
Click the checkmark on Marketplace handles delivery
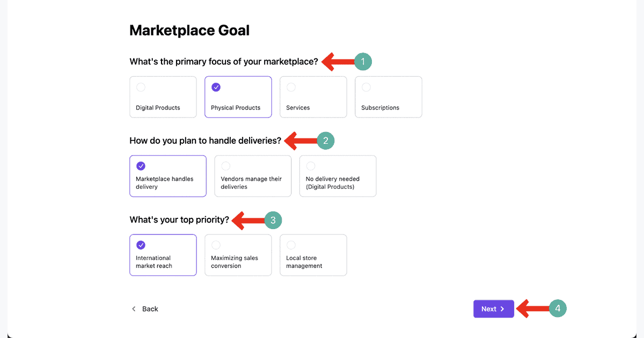(x=141, y=166)
